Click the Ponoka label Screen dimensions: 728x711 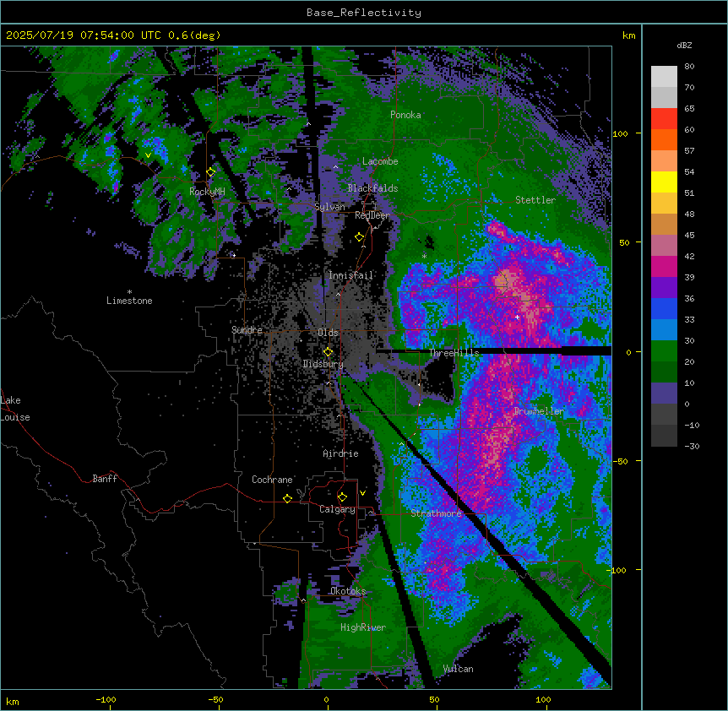[x=405, y=115]
